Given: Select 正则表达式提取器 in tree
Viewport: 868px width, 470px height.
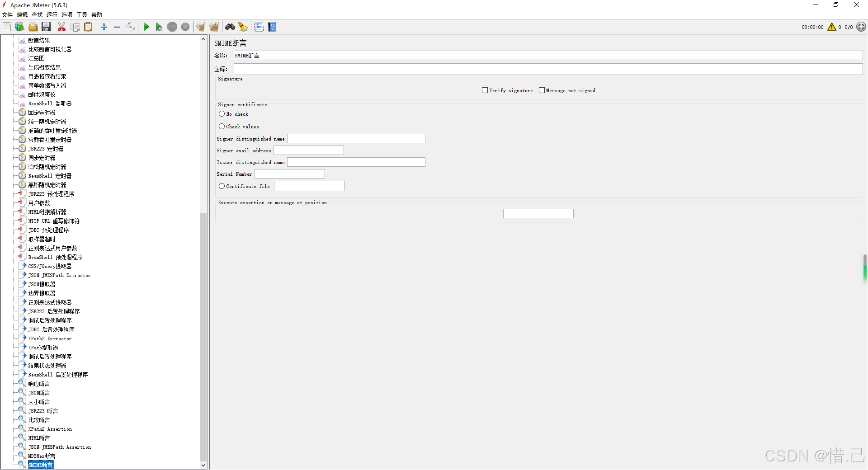Looking at the screenshot, I should pyautogui.click(x=50, y=302).
